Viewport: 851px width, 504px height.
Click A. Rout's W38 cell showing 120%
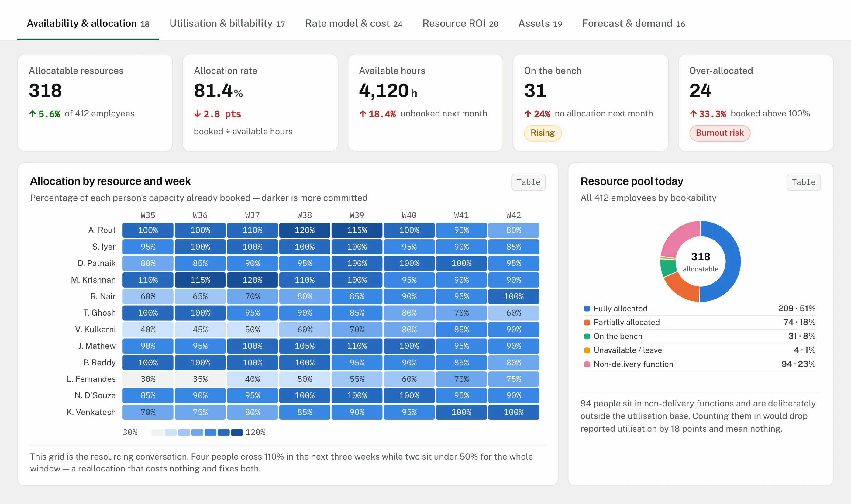click(305, 230)
